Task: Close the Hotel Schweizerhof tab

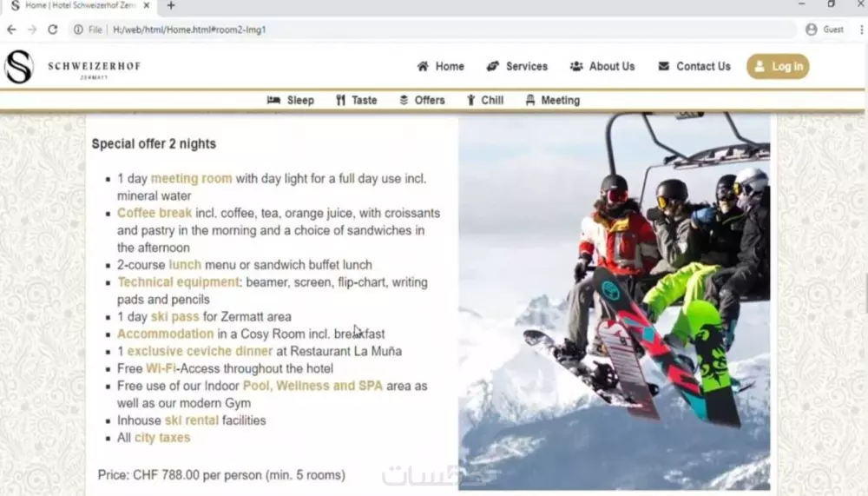Action: click(146, 5)
